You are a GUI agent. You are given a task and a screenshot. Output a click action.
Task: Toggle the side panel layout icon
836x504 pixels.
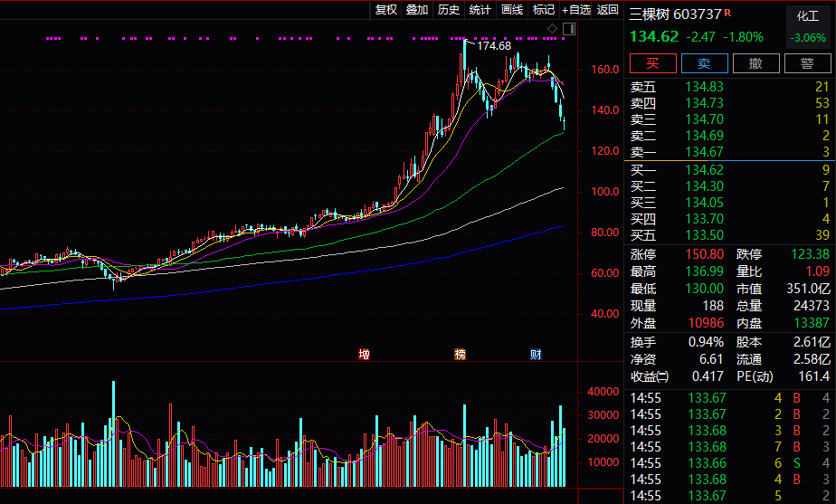tap(569, 29)
